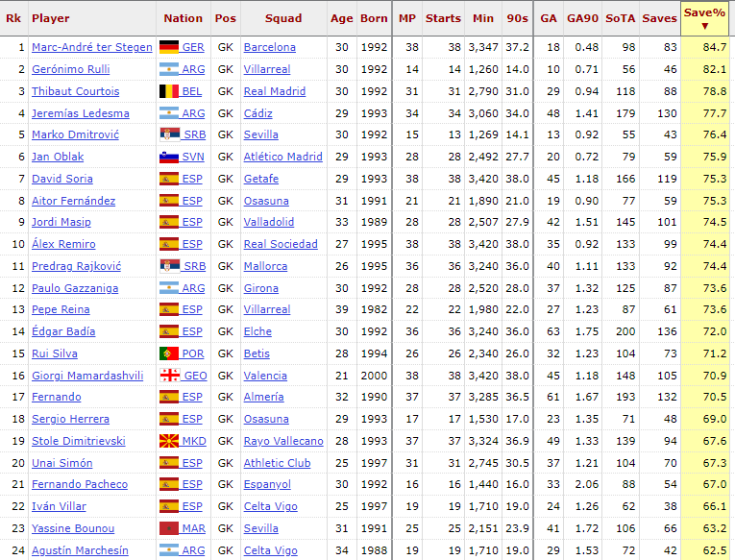Viewport: 735px width, 560px height.
Task: Click the BEL flag in Courtois's row
Action: point(169,91)
